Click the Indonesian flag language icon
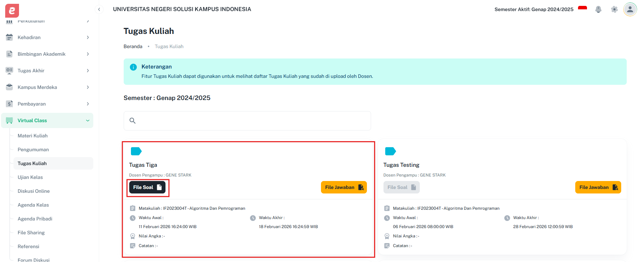The image size is (644, 262). pyautogui.click(x=583, y=8)
